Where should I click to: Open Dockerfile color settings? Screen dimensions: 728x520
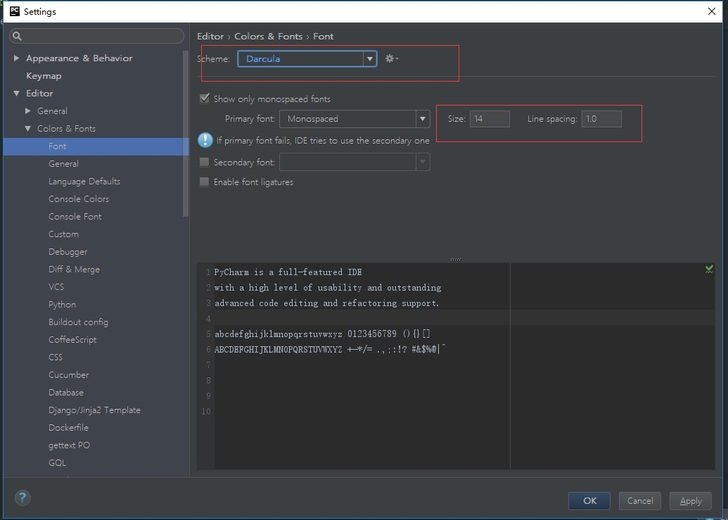click(68, 428)
